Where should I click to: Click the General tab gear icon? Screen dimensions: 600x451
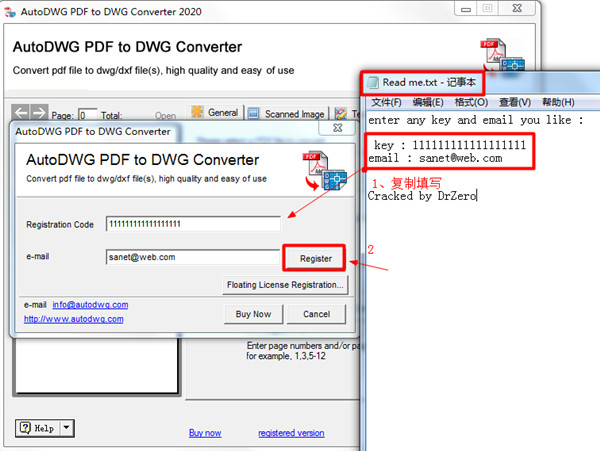click(197, 112)
